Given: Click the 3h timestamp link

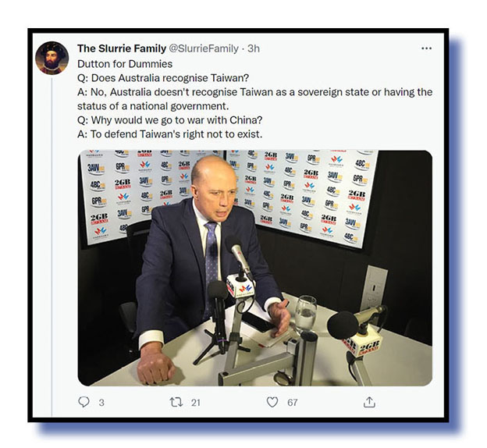Looking at the screenshot, I should coord(254,48).
